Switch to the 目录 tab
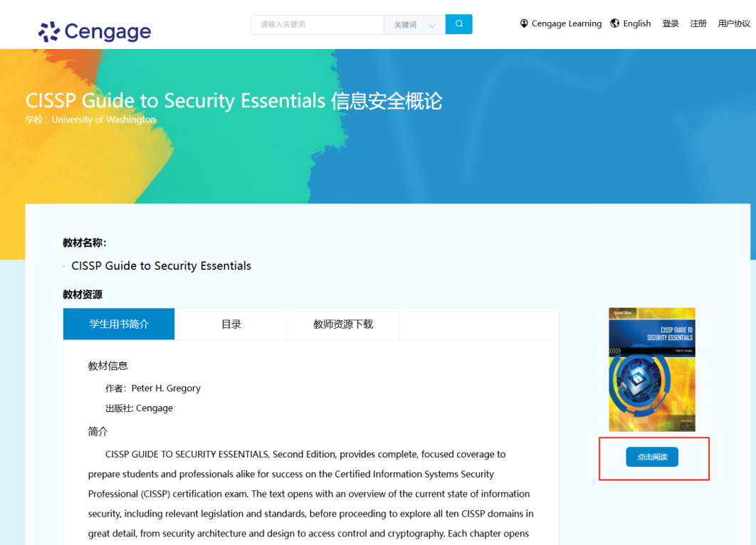The height and width of the screenshot is (545, 756). [231, 324]
